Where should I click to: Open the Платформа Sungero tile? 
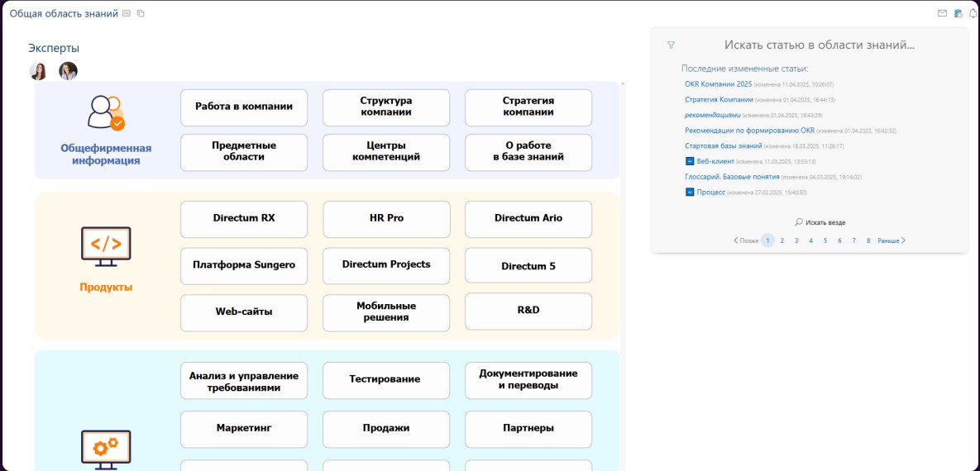pos(244,265)
